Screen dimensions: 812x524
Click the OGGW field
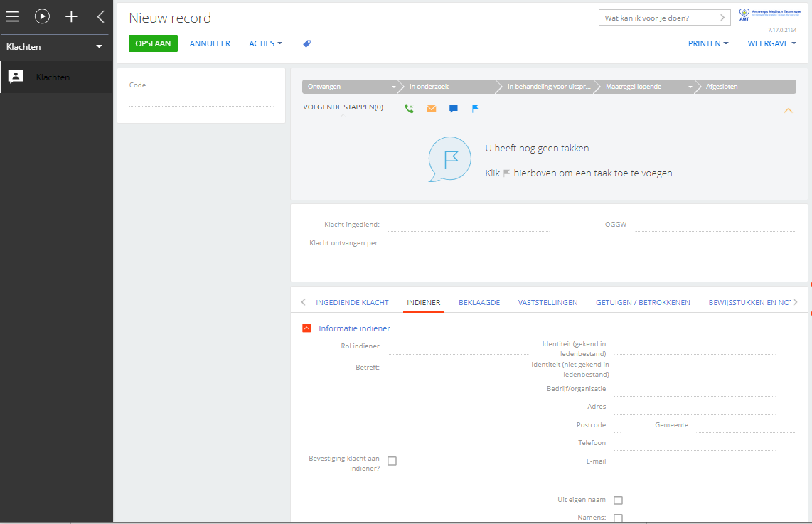(x=715, y=225)
